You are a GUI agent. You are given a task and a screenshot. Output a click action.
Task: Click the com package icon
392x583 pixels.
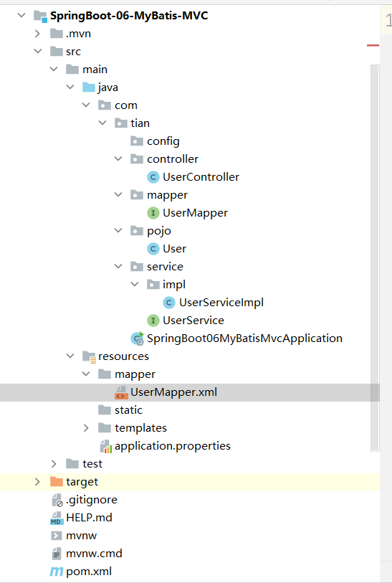pos(105,105)
